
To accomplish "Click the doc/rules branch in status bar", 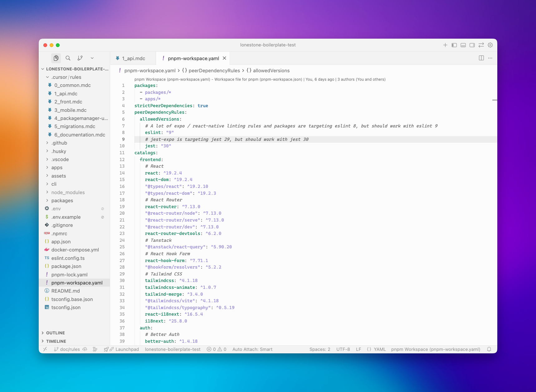I will click(x=67, y=349).
